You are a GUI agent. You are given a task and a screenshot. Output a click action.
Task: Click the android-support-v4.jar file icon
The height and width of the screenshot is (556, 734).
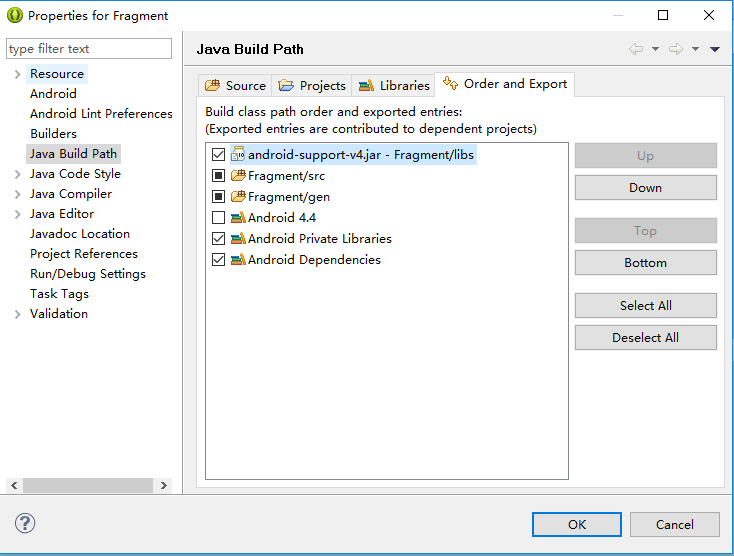point(238,154)
